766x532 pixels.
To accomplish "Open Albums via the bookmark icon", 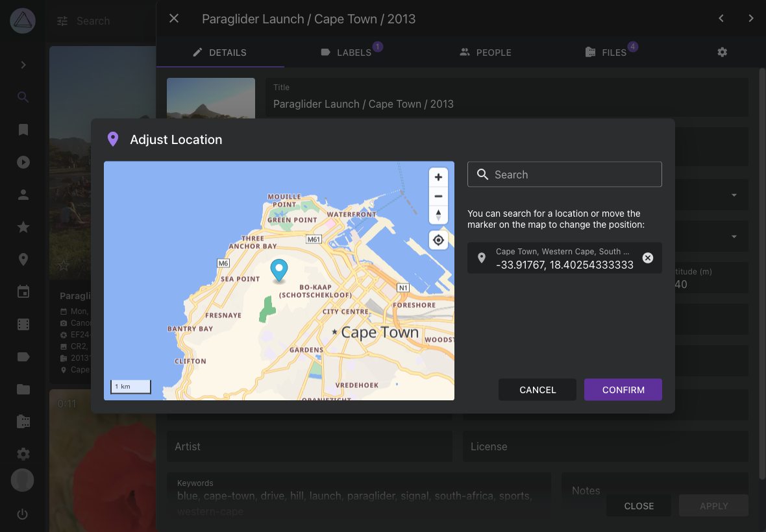I will click(x=23, y=129).
